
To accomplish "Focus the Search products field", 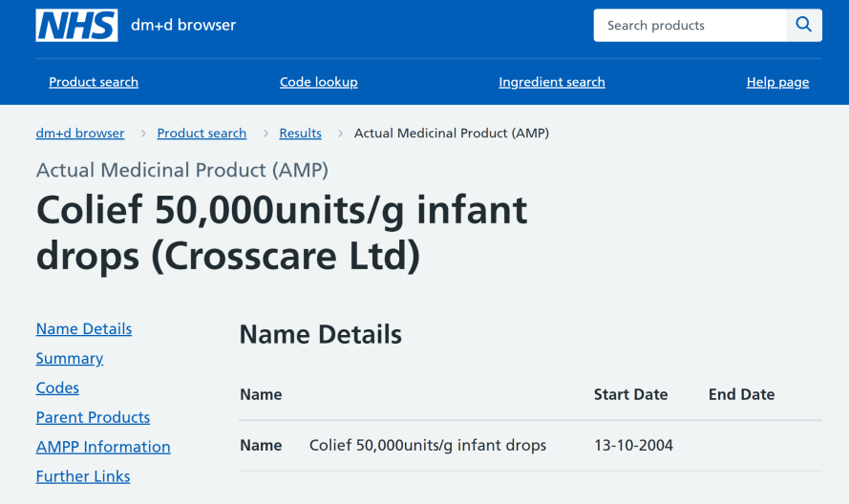I will click(x=690, y=25).
